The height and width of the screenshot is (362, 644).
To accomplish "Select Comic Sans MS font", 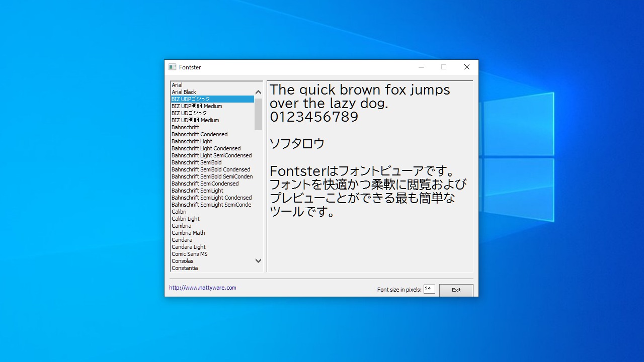I will point(212,254).
